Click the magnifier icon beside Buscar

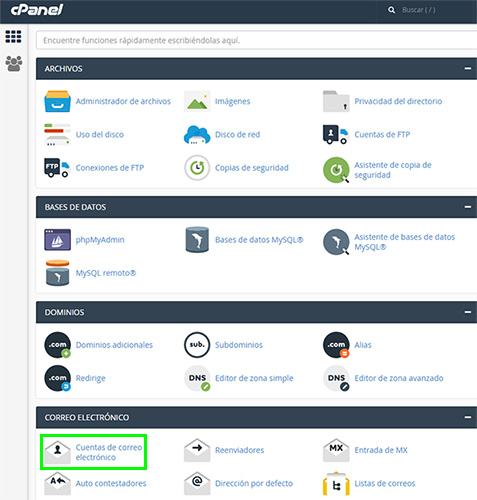click(391, 10)
